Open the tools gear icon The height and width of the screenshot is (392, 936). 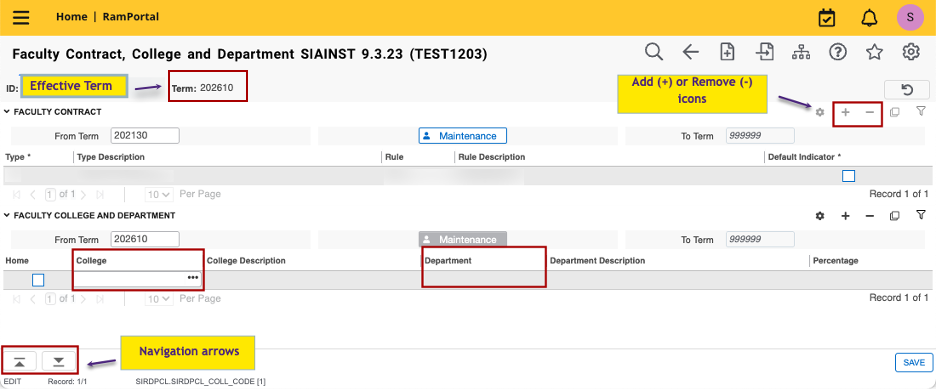910,52
